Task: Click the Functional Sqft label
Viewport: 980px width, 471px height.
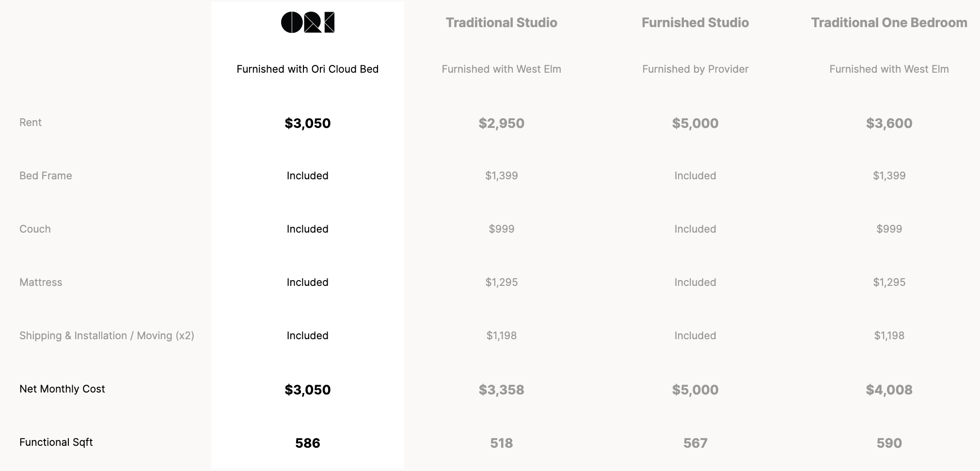Action: [x=56, y=442]
